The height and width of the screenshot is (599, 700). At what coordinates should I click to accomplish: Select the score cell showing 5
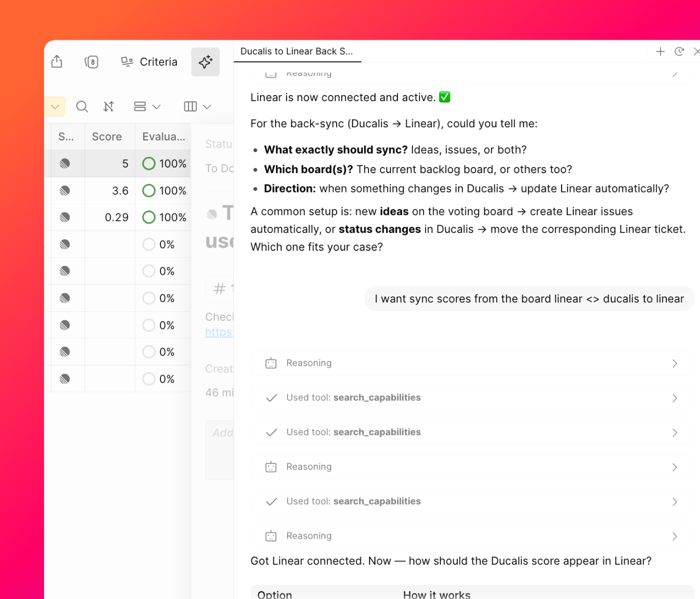coord(110,163)
